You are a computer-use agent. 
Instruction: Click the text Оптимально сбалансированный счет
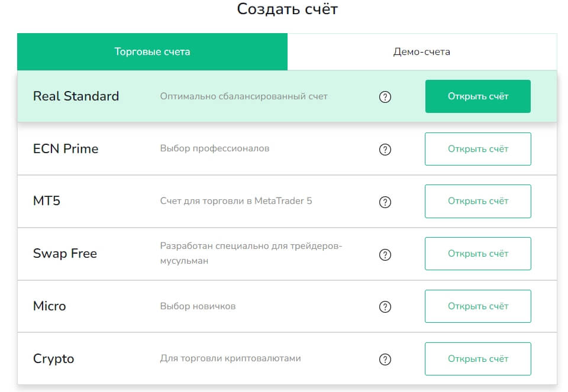pyautogui.click(x=244, y=96)
